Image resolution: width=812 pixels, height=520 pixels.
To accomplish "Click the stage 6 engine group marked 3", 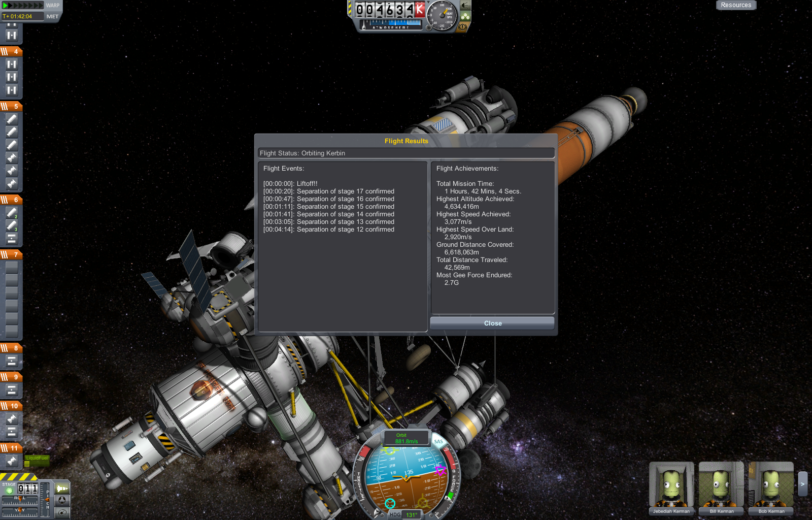I will click(x=12, y=225).
